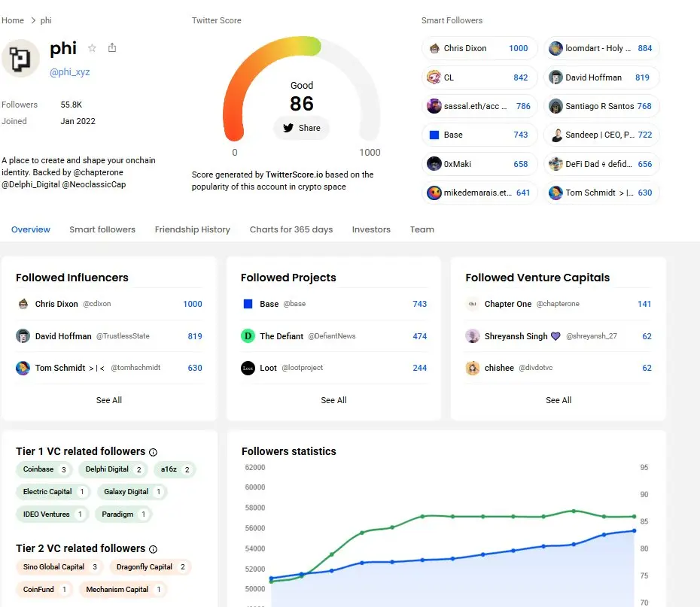Click the Mechanism Capital tag
700x607 pixels.
pos(123,589)
